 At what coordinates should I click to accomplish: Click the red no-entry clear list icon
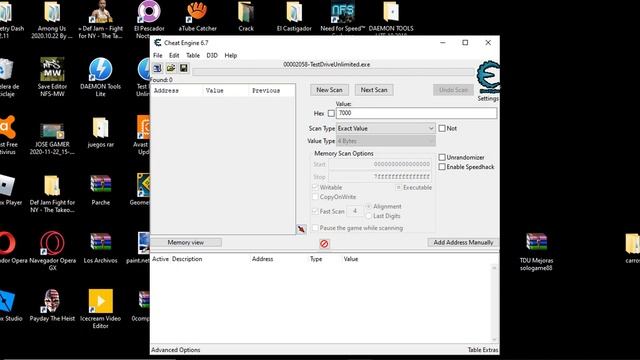click(324, 244)
